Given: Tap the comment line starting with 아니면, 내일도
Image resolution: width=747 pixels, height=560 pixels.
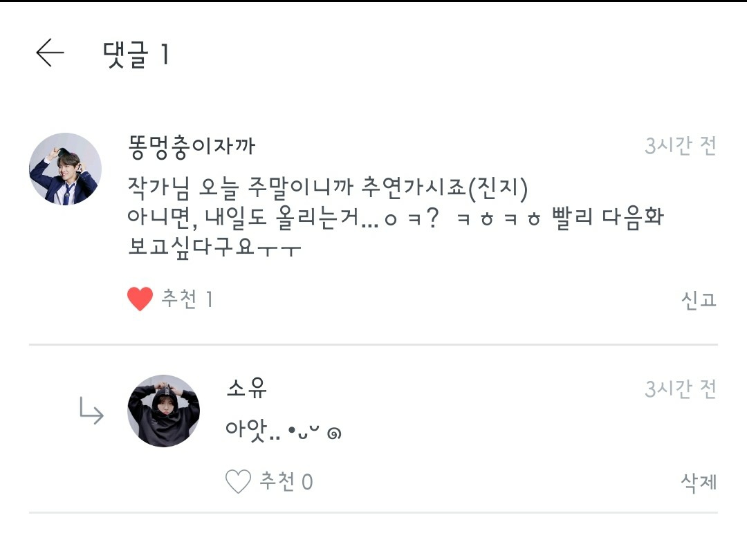Looking at the screenshot, I should click(x=394, y=216).
